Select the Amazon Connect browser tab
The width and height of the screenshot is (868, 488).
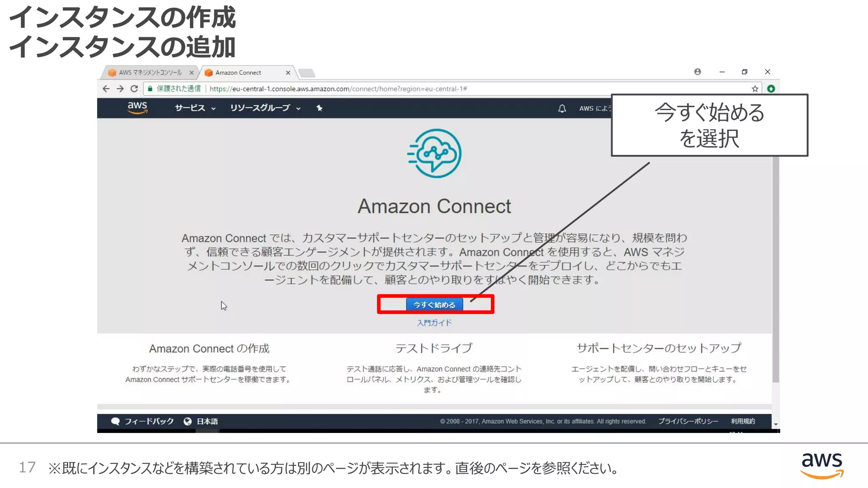coord(238,72)
